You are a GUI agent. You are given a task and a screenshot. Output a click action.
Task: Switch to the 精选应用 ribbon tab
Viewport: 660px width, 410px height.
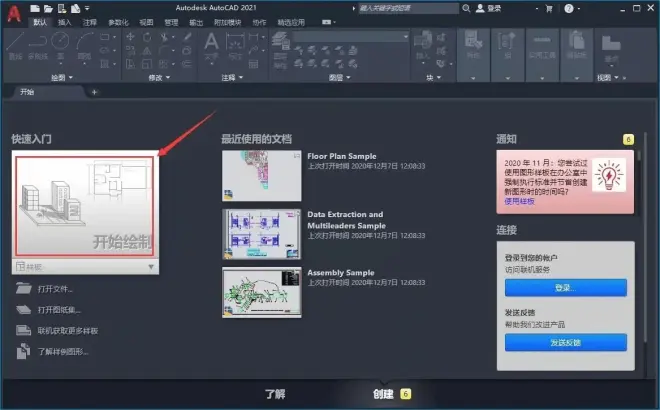coord(291,22)
